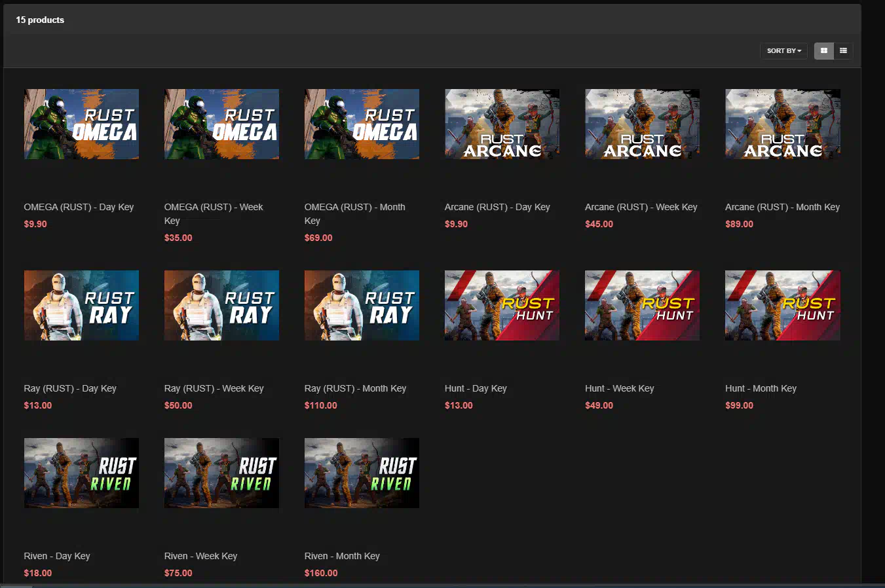Switch to grid view layout
This screenshot has height=588, width=885.
(824, 50)
